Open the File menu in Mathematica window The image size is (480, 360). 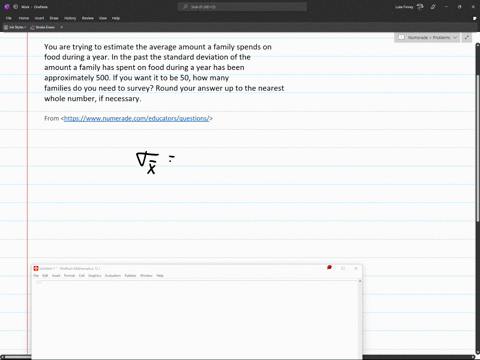[x=36, y=276]
